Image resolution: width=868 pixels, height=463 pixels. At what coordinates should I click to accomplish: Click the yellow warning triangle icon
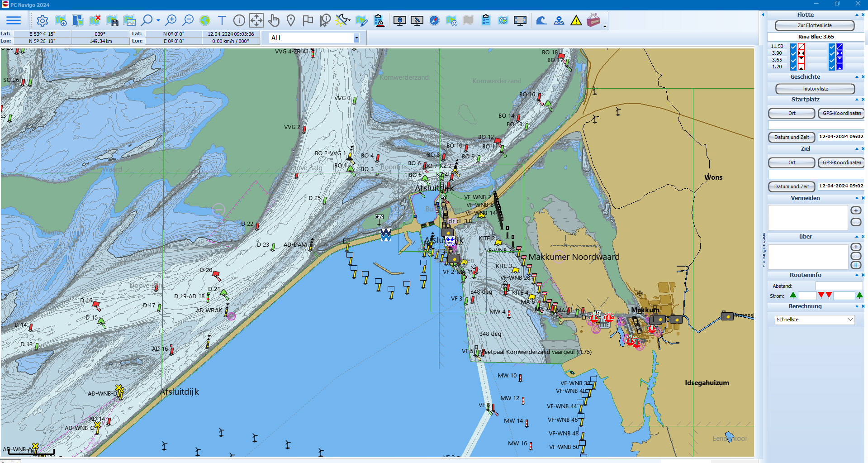576,21
